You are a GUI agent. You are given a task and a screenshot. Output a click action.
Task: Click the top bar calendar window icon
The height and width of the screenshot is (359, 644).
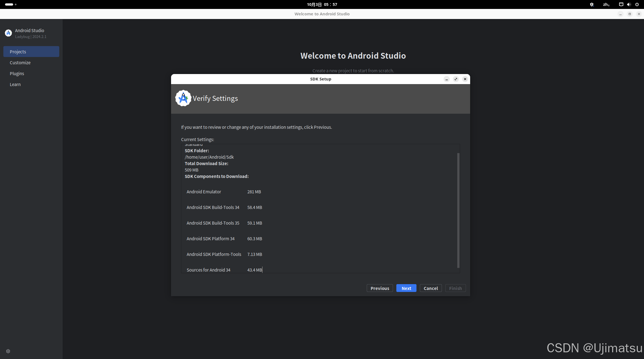point(621,4)
